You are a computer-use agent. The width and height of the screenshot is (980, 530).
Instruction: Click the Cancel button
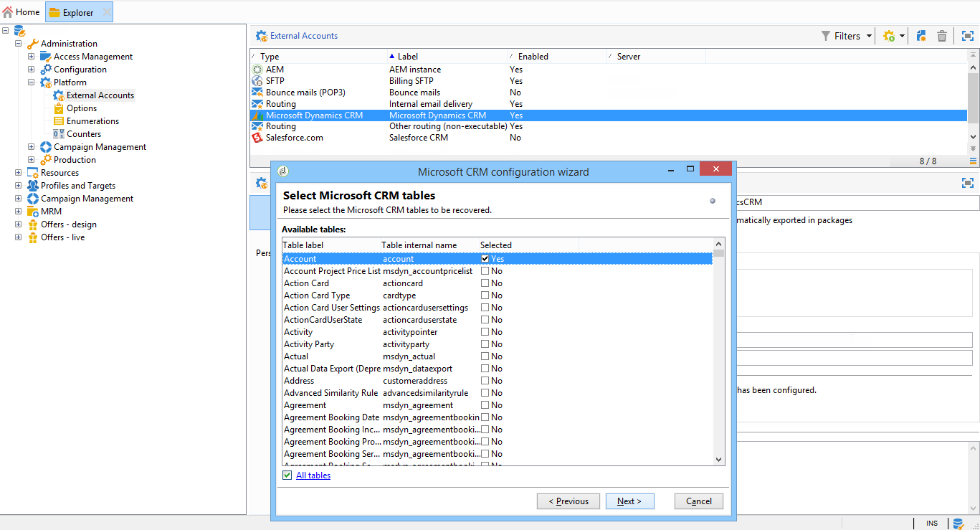tap(699, 501)
